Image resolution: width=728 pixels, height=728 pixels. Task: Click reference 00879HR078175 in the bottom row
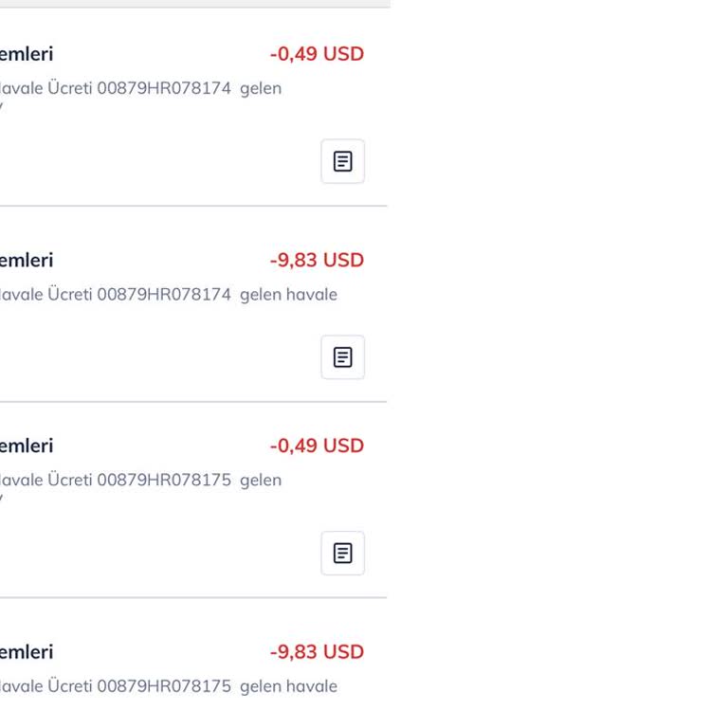click(163, 686)
